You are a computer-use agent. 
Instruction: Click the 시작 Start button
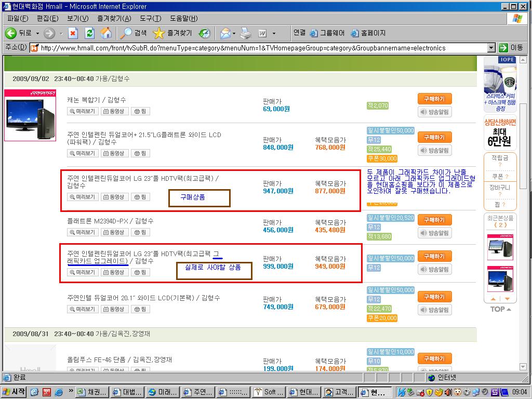point(14,392)
